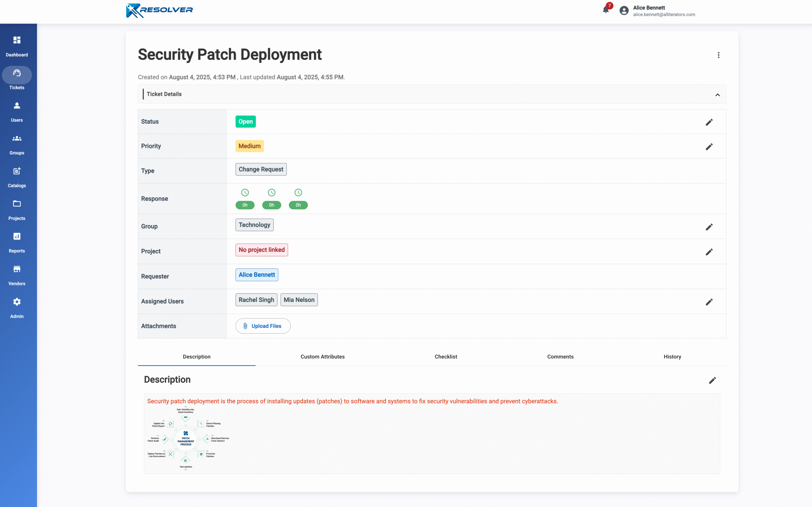Edit the Priority field with pencil icon
The image size is (812, 507).
point(709,146)
